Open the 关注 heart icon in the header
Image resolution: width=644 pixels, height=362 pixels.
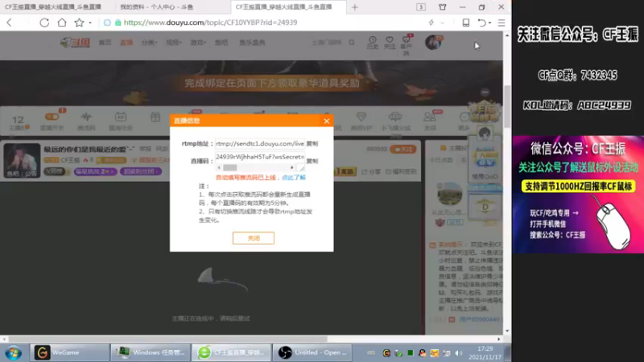tap(390, 43)
